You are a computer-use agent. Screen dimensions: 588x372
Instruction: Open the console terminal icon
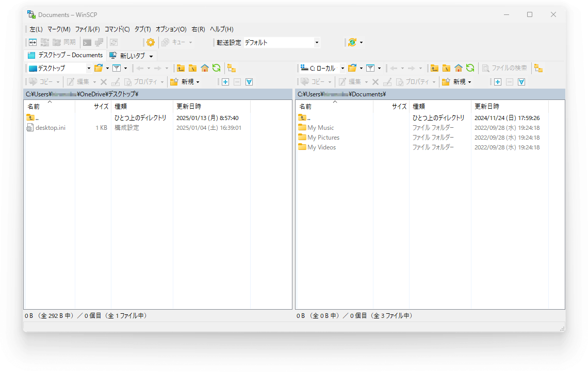87,42
